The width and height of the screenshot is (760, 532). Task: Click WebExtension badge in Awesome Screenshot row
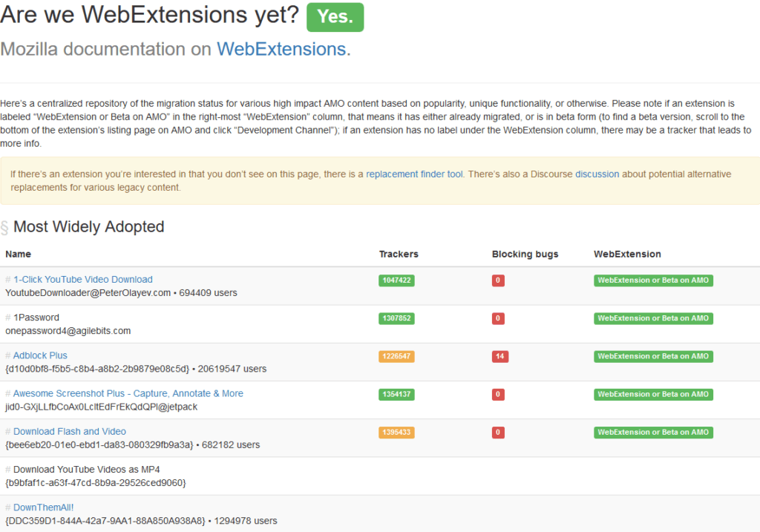[653, 395]
